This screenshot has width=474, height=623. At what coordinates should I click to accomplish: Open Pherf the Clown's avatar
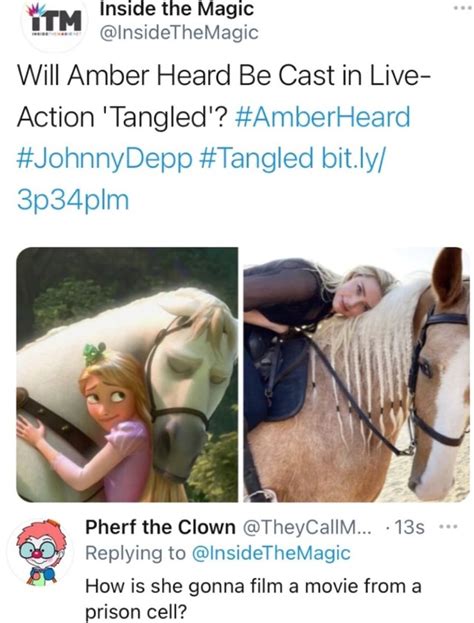(42, 553)
